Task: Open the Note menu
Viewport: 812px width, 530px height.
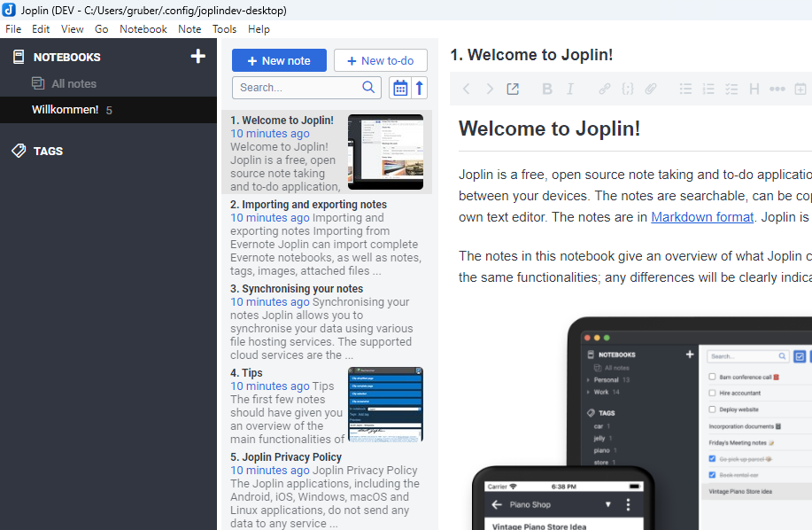Action: (189, 29)
